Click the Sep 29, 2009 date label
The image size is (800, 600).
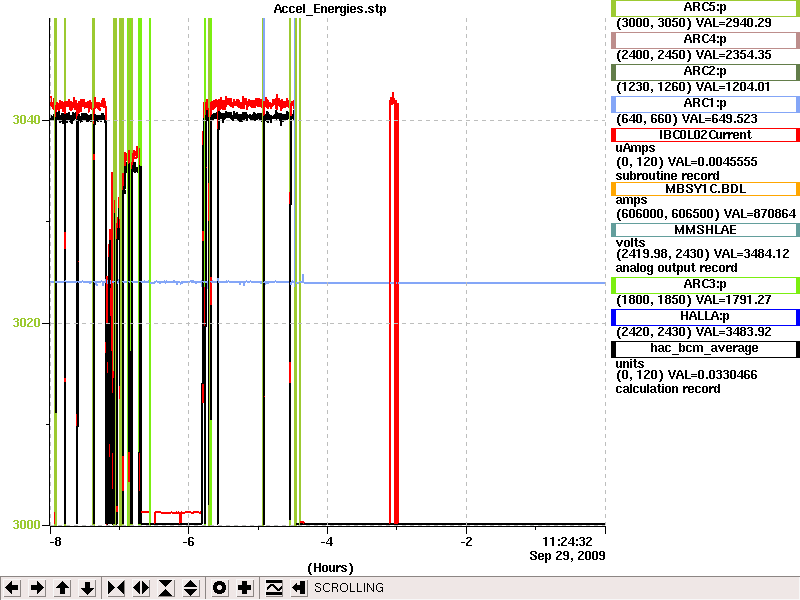click(567, 556)
